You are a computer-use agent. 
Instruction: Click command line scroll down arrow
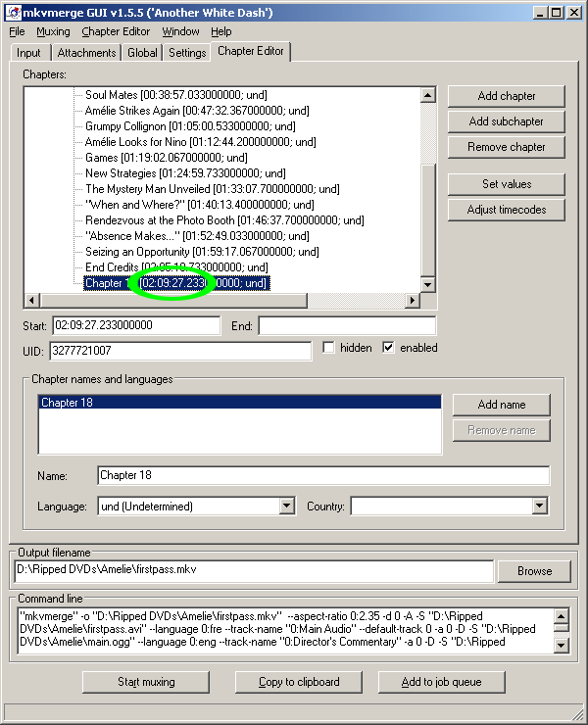click(x=561, y=645)
